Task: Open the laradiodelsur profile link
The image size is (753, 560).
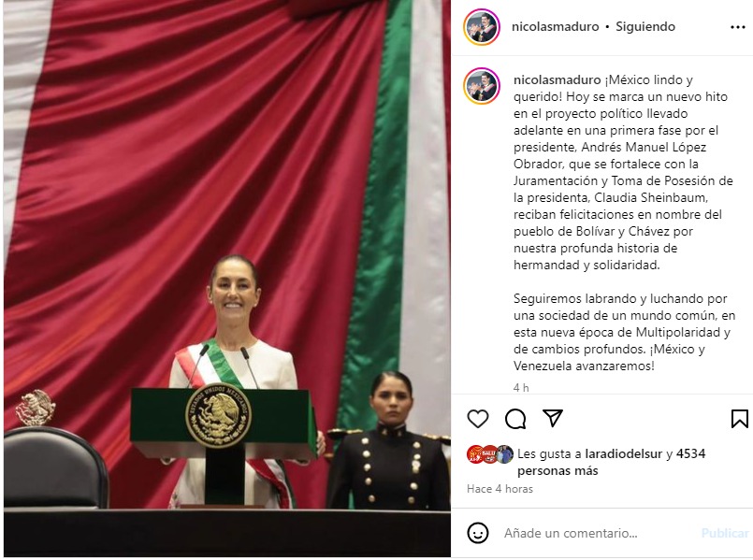Action: coord(623,453)
